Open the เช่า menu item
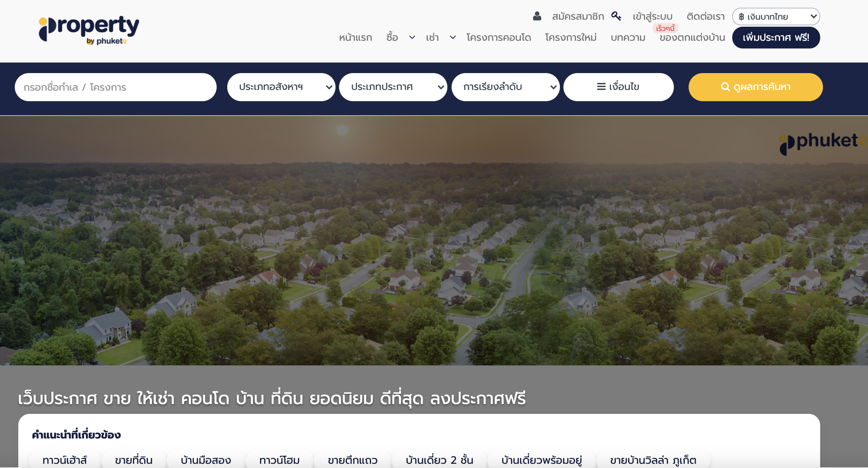The height and width of the screenshot is (468, 868). coord(432,38)
